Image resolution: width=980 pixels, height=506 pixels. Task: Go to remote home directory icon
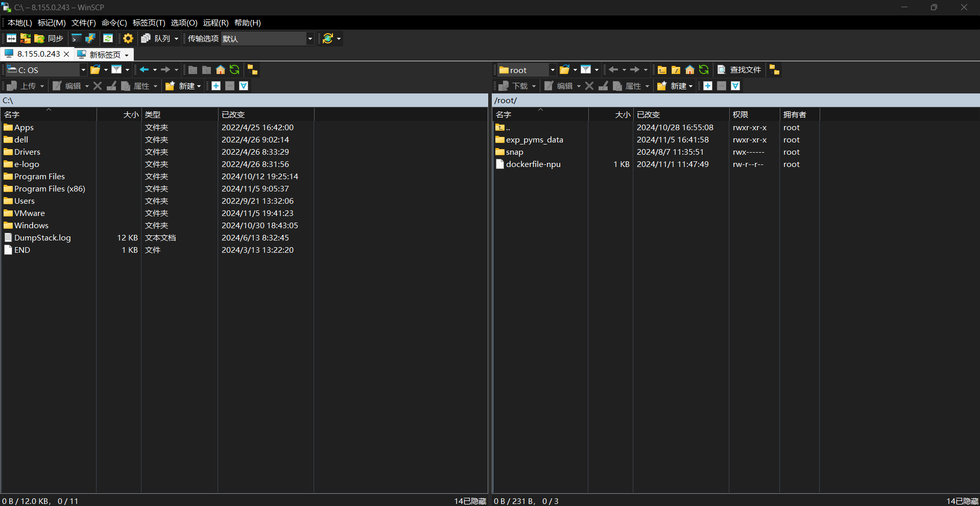(690, 70)
